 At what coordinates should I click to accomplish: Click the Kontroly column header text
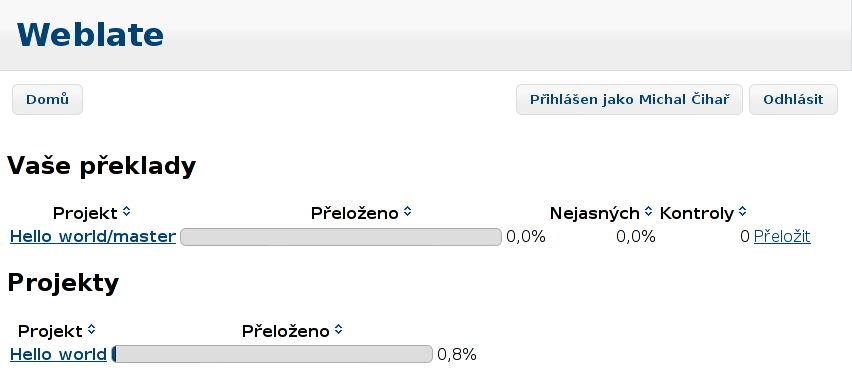tap(697, 213)
